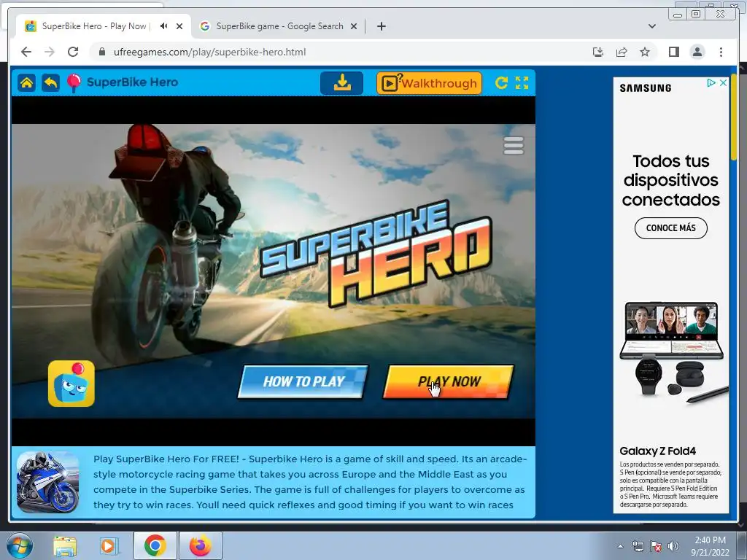Click the Galaxy Z Fold4 ad heading

coord(657,451)
